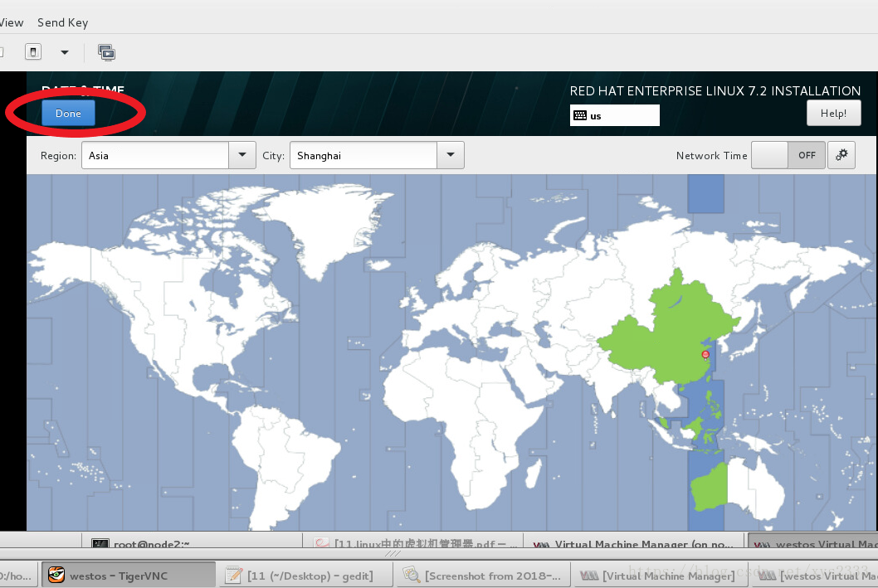This screenshot has width=878, height=588.
Task: Select westos - TigerVNC taskbar item
Action: pos(129,575)
